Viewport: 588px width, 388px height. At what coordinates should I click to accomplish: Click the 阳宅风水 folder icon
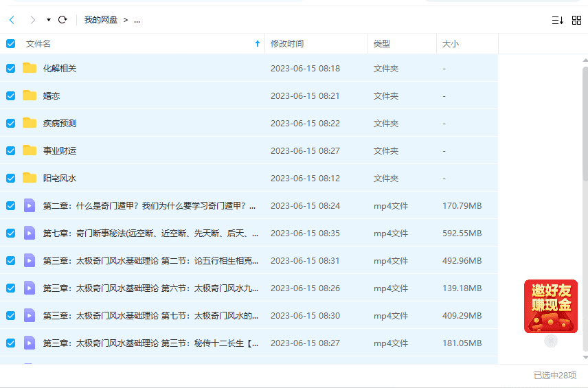pos(30,178)
